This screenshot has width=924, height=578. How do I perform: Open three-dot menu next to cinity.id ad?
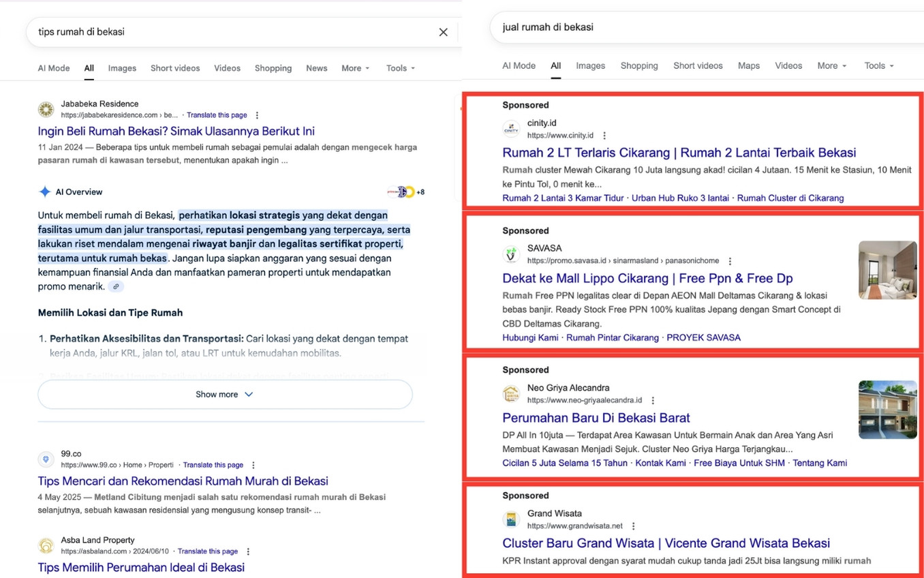click(604, 136)
